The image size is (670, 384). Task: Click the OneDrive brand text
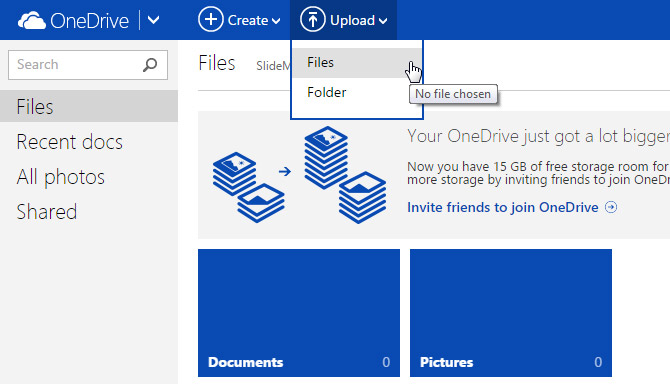pyautogui.click(x=89, y=21)
